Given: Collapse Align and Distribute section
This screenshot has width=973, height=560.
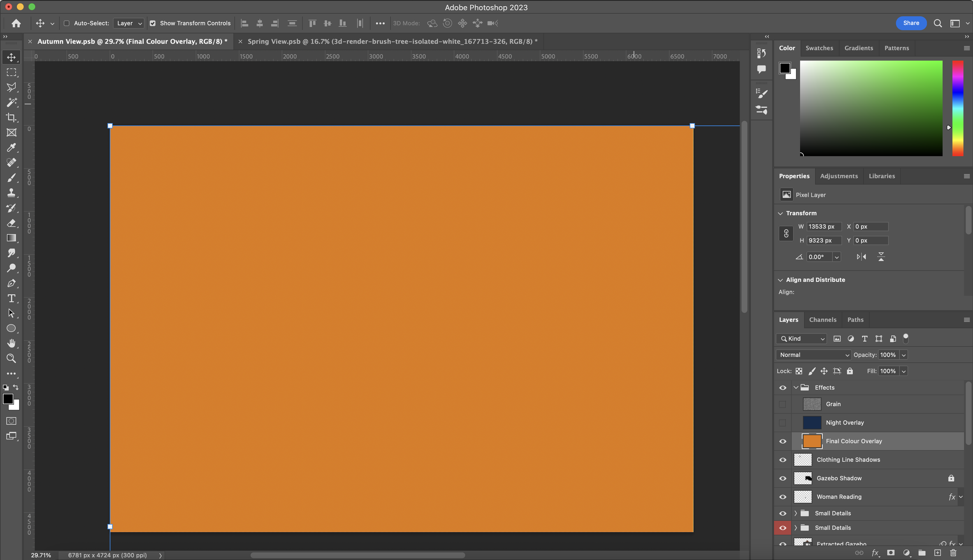Looking at the screenshot, I should (780, 280).
